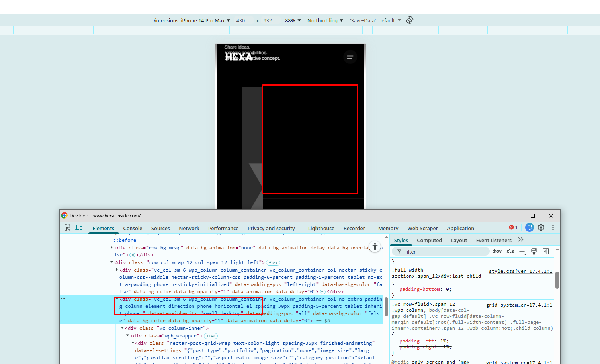The image size is (600, 364).
Task: Rotate the device viewport orientation
Action: coord(409,20)
